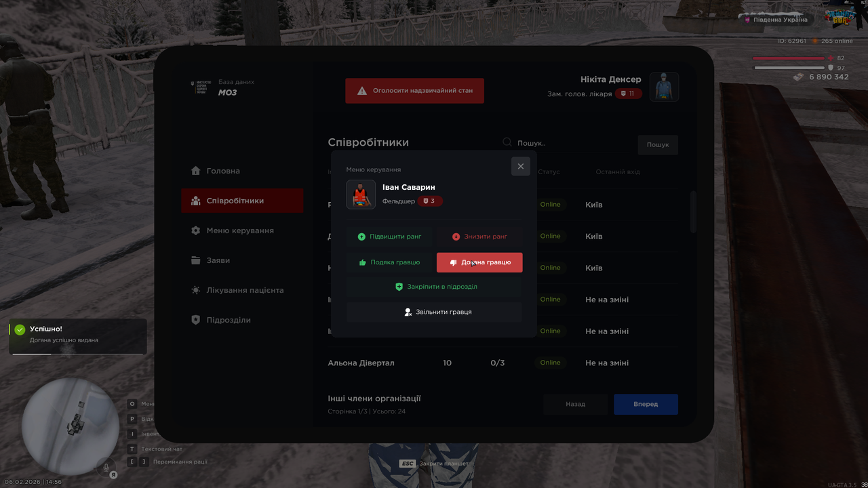Click the Online status of Альона Дівертал
868x488 pixels.
tap(550, 363)
